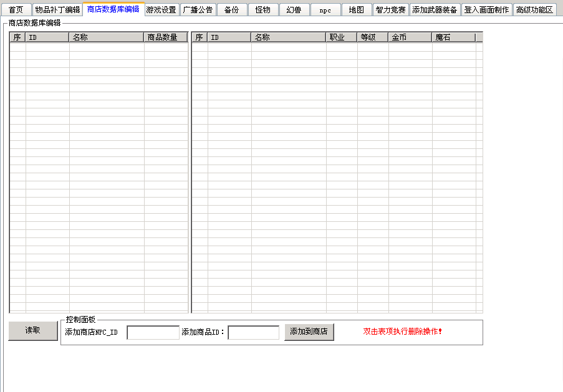Click the 读取 button
Screen dimensions: 563x392
click(32, 330)
